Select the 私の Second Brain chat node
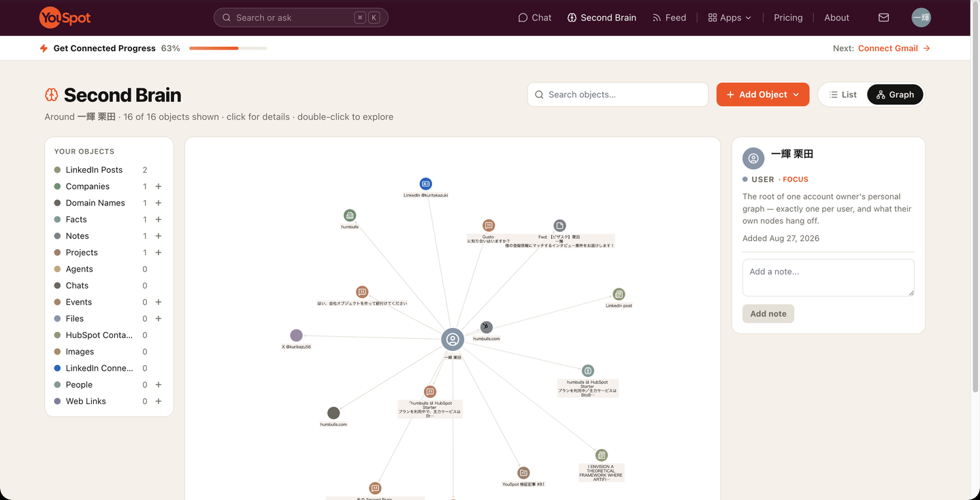This screenshot has height=500, width=980. click(375, 488)
